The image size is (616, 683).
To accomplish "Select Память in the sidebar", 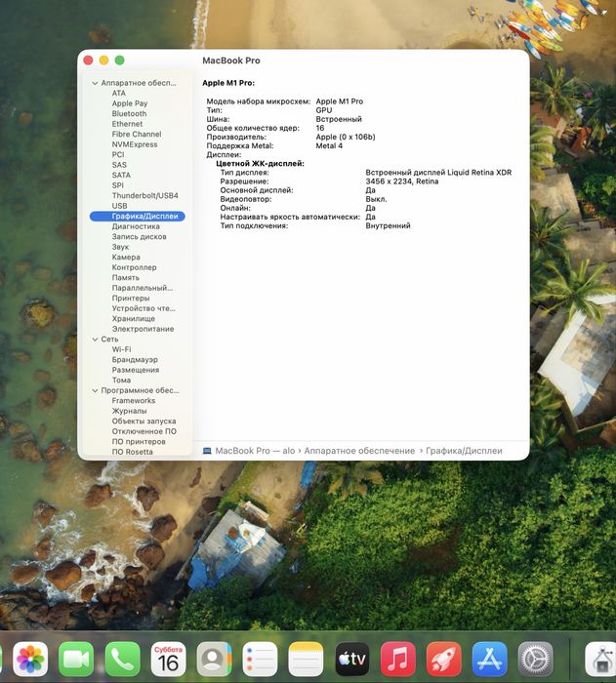I will 126,277.
